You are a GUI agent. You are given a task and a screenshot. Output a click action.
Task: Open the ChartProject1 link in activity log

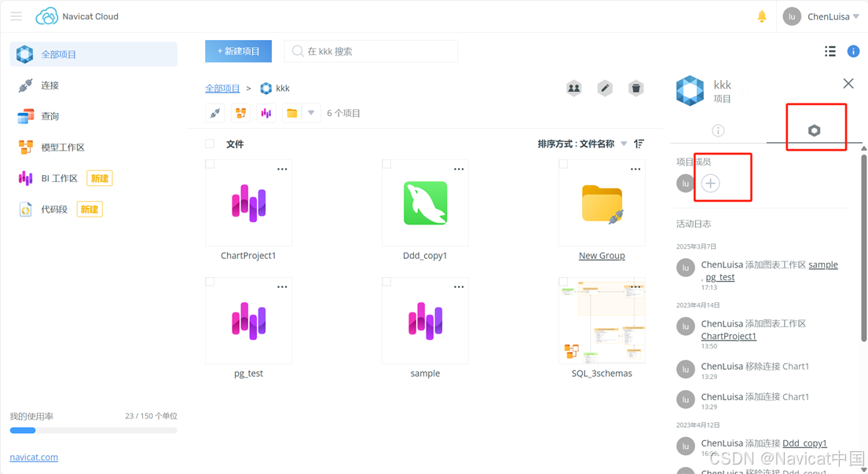coord(728,337)
